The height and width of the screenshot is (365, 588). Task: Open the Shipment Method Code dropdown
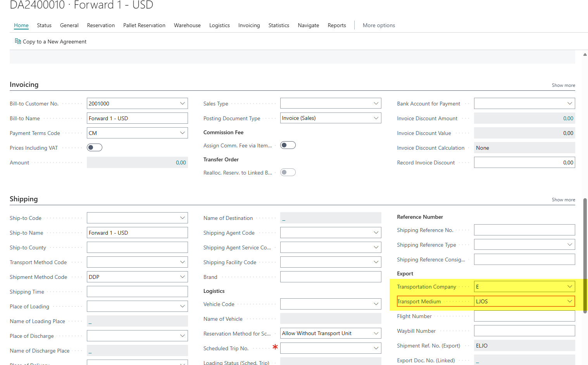tap(182, 277)
